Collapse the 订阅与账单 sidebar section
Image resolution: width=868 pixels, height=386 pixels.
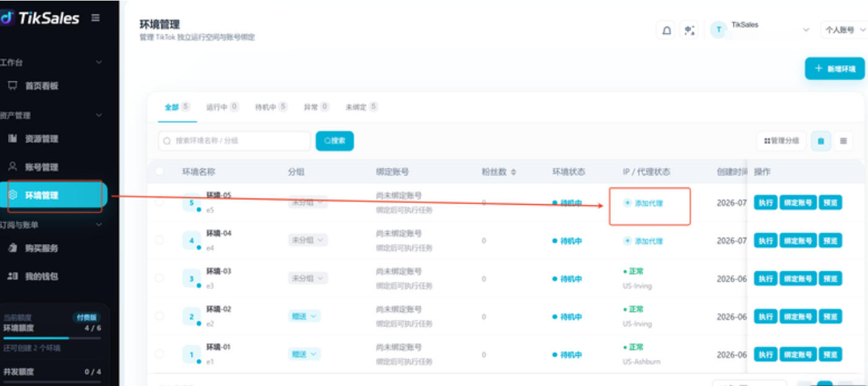(99, 225)
